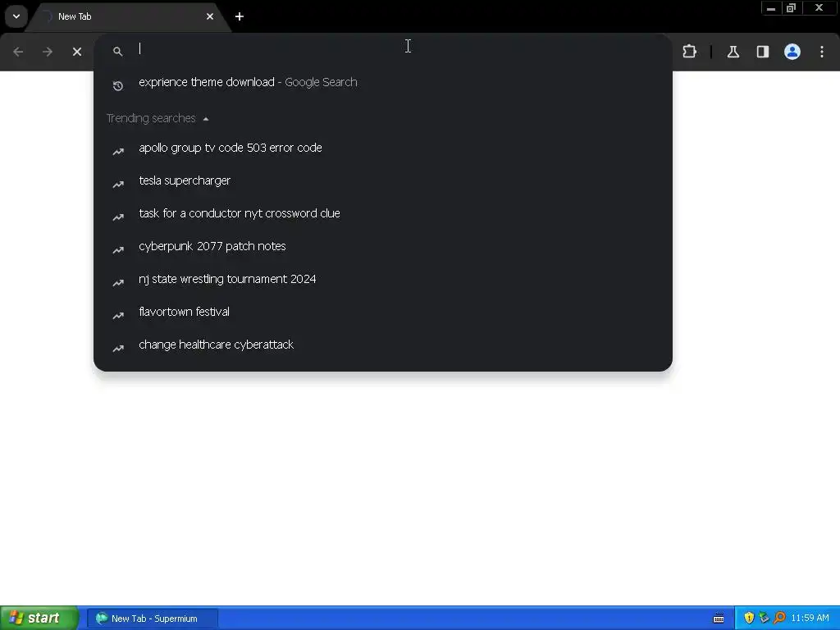
Task: Click the omnibox magnifier search icon
Action: 118,52
